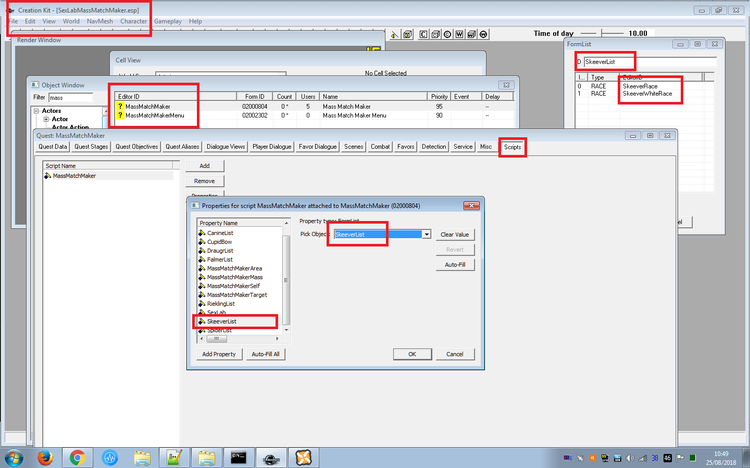
Task: Open the Character menu
Action: [x=133, y=21]
